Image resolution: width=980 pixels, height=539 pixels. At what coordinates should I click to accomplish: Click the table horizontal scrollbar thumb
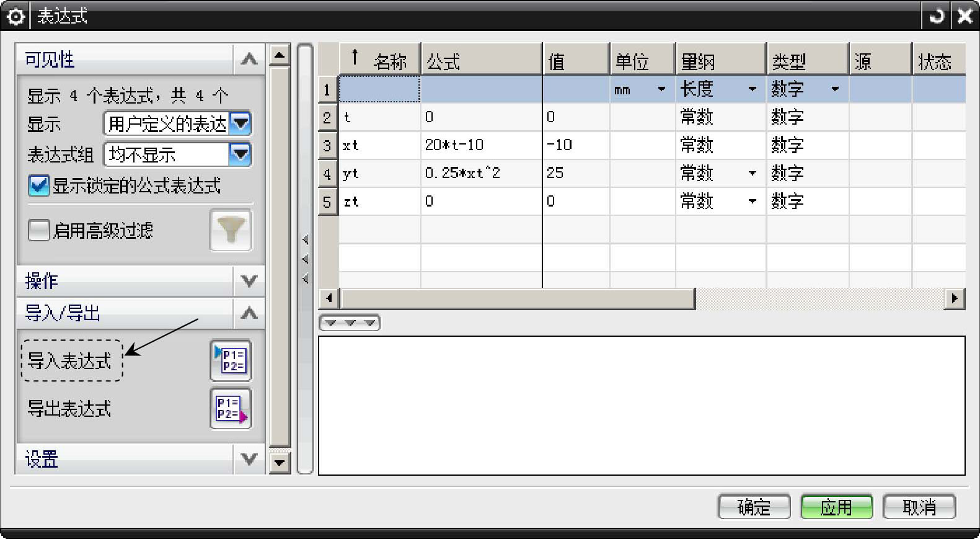point(518,298)
